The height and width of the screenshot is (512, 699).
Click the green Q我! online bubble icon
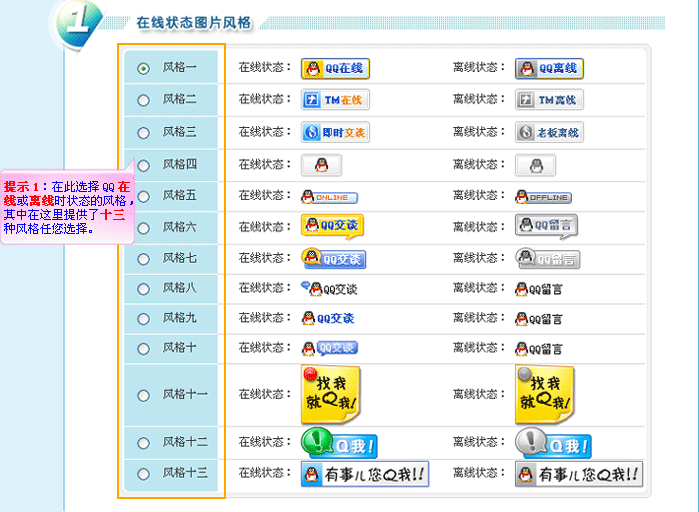(x=339, y=443)
